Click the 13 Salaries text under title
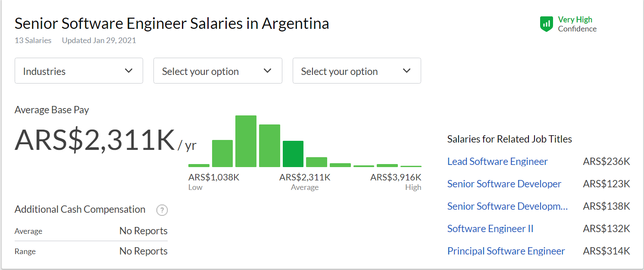Screen dimensions: 644x270 (x=33, y=40)
